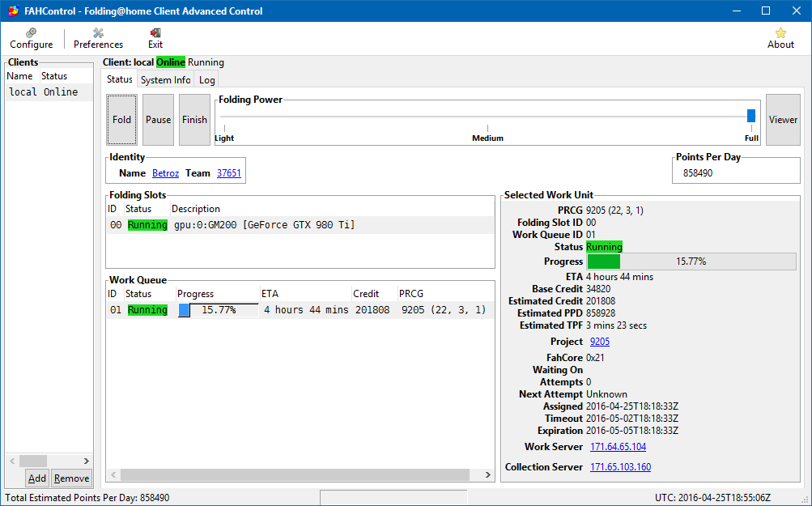Switch to the Status tab
Screen dimensions: 812x506
point(120,79)
